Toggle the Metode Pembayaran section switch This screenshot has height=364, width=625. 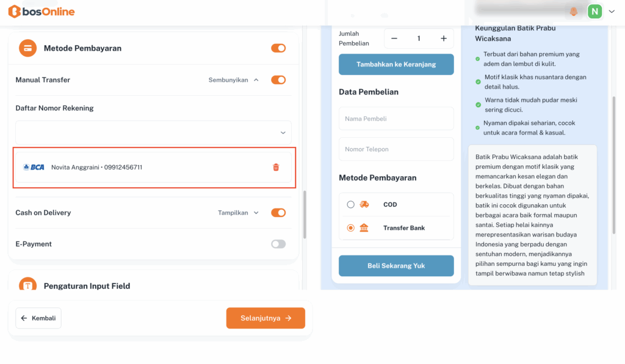(278, 48)
